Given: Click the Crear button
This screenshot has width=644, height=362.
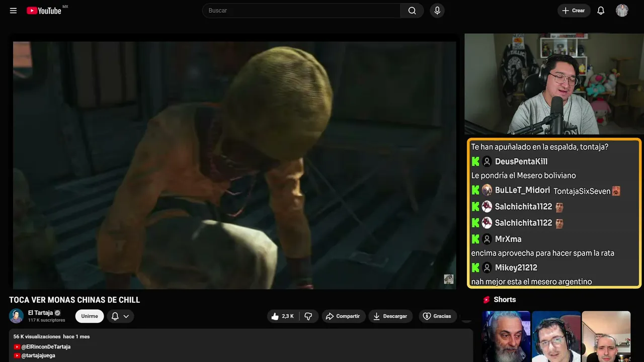Looking at the screenshot, I should coord(574,11).
